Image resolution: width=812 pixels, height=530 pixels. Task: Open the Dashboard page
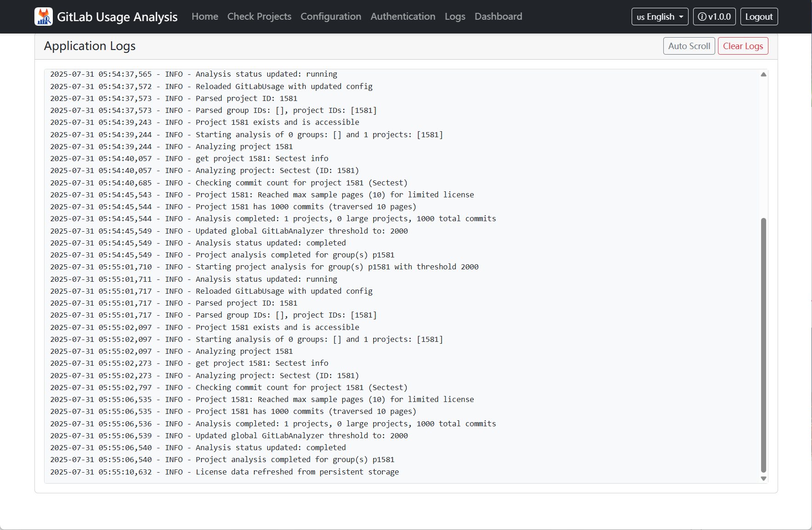498,17
